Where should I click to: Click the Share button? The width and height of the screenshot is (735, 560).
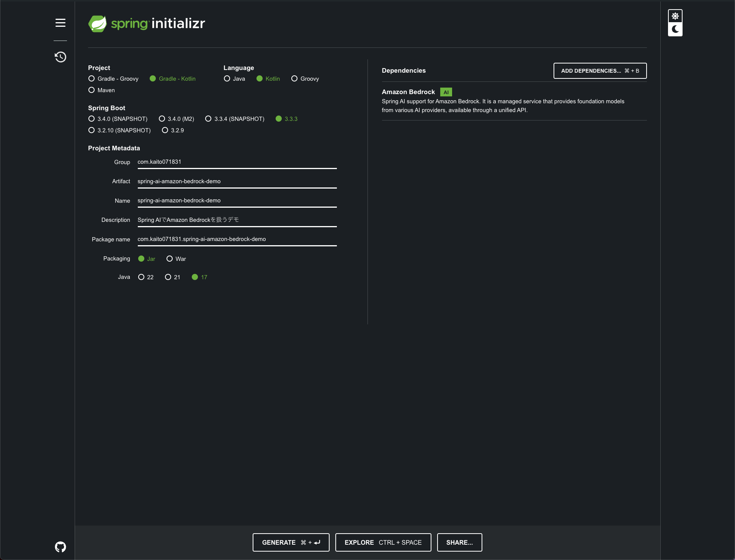coord(459,542)
